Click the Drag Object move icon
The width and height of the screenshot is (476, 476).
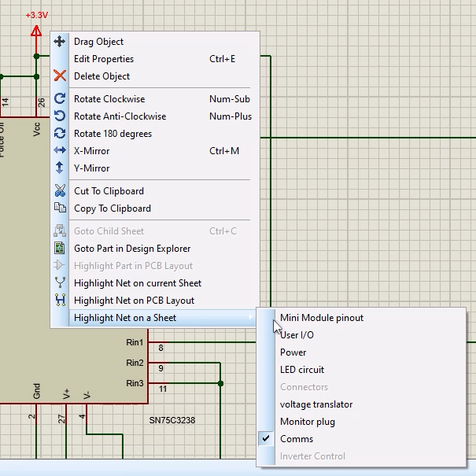[x=60, y=41]
